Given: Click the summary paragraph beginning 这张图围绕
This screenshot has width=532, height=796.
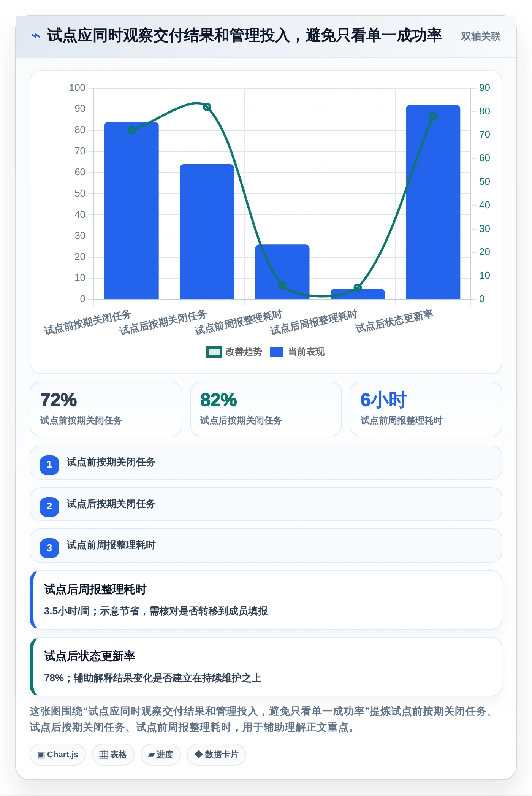Looking at the screenshot, I should [262, 719].
